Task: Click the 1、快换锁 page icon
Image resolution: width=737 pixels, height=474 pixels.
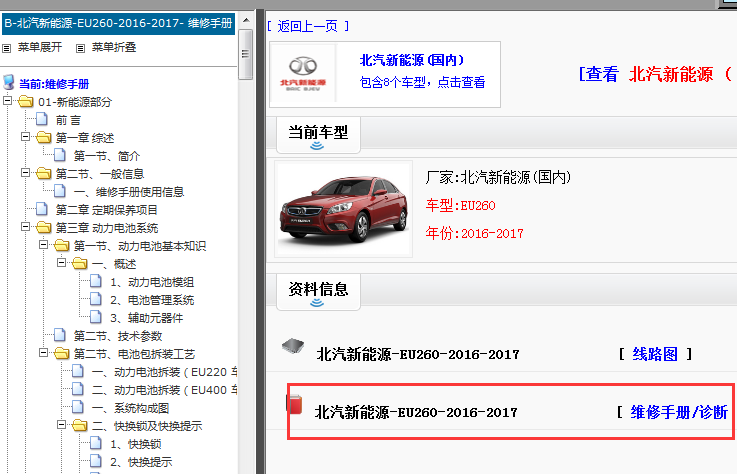Action: (x=96, y=443)
